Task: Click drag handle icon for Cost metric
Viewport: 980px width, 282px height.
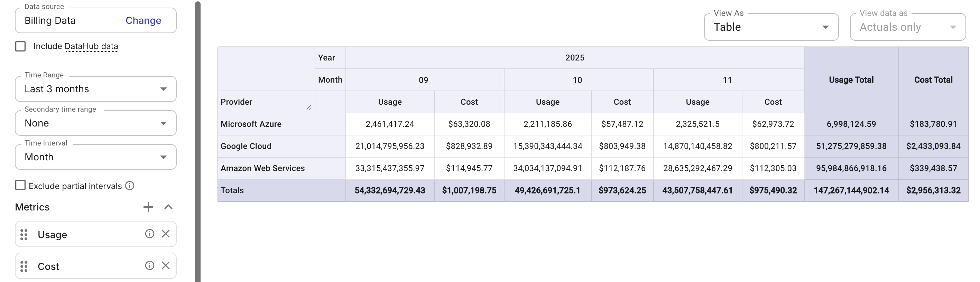Action: (24, 266)
